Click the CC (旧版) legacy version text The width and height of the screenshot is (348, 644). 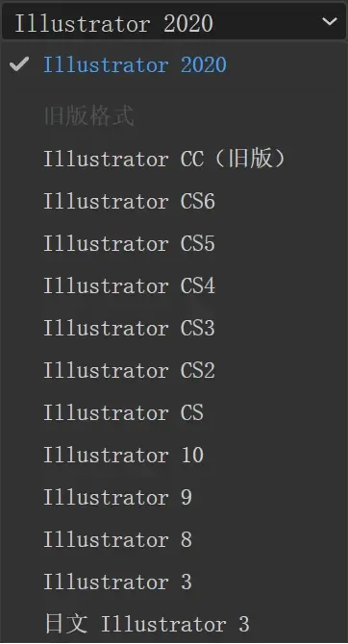(234, 159)
